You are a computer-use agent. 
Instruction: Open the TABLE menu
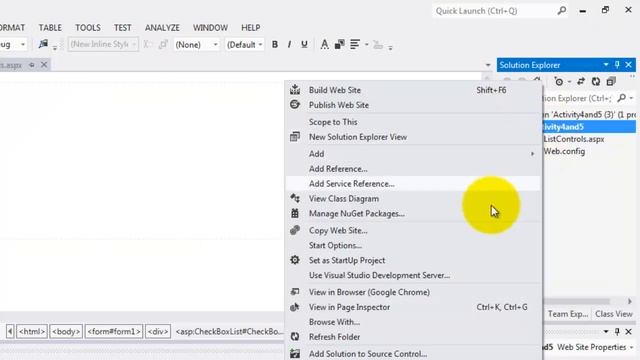[x=50, y=27]
